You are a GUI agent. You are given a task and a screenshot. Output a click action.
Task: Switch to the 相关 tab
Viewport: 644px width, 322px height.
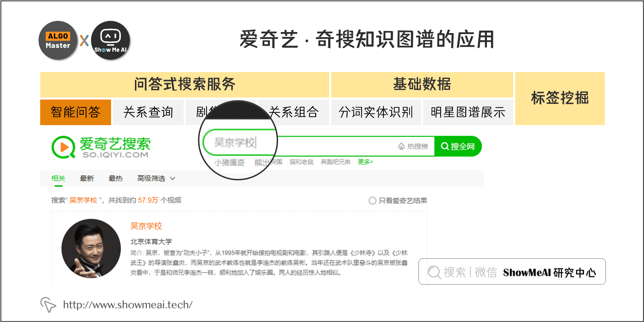click(58, 178)
